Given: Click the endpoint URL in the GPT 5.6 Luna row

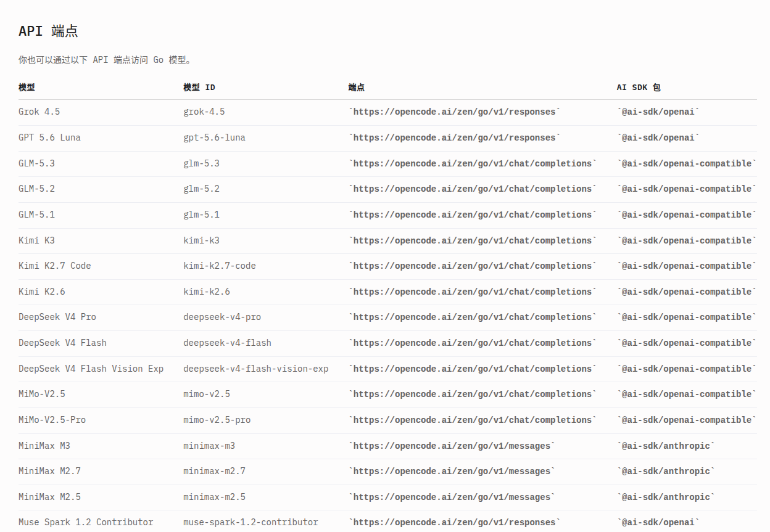Looking at the screenshot, I should pos(455,137).
